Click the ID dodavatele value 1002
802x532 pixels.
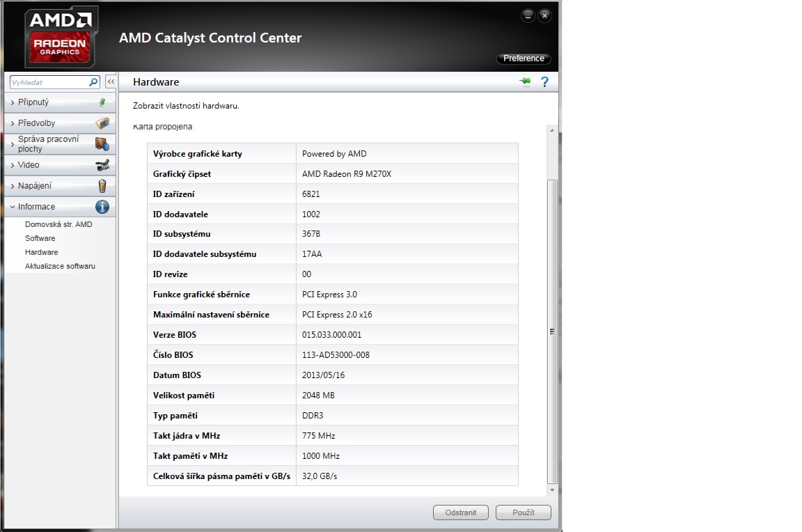[311, 214]
